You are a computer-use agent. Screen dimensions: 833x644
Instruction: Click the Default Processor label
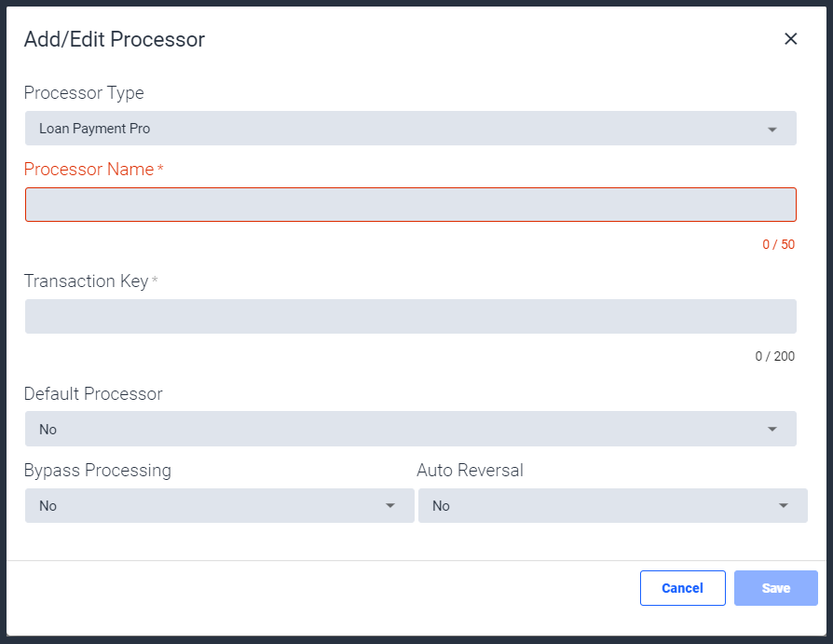93,393
